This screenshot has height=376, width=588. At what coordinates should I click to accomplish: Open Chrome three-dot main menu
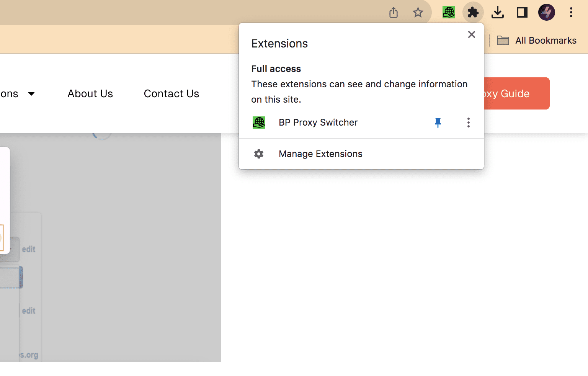[x=571, y=13]
